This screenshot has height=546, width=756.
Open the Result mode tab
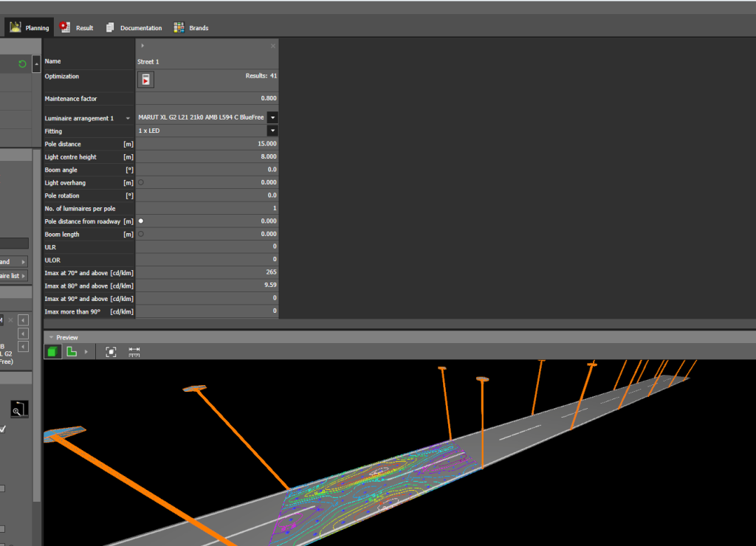[76, 27]
